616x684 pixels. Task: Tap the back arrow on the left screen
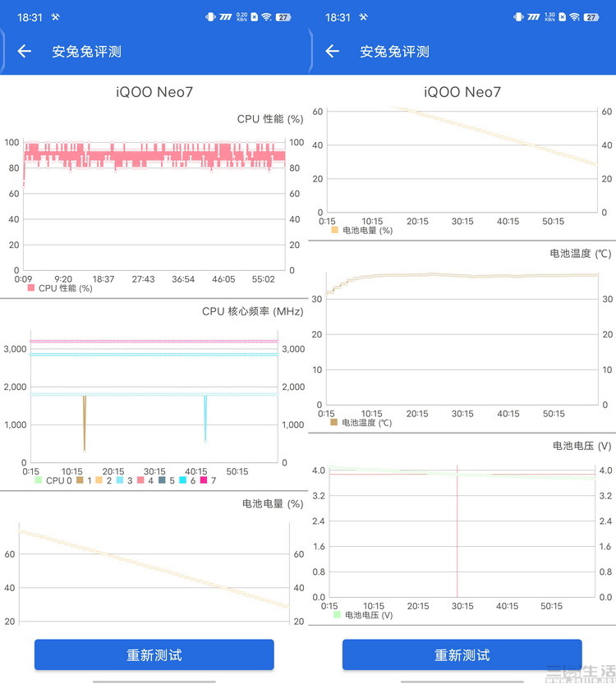25,52
